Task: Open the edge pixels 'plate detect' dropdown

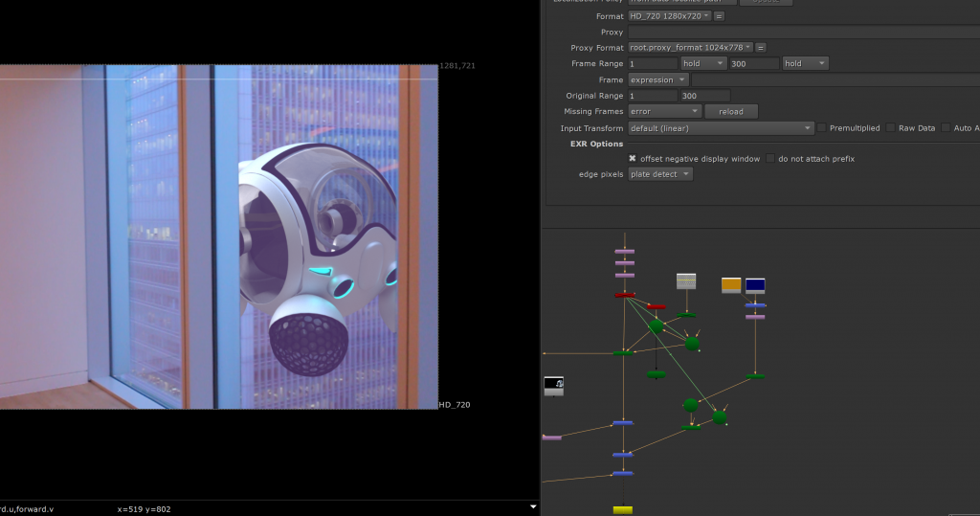Action: [x=660, y=174]
